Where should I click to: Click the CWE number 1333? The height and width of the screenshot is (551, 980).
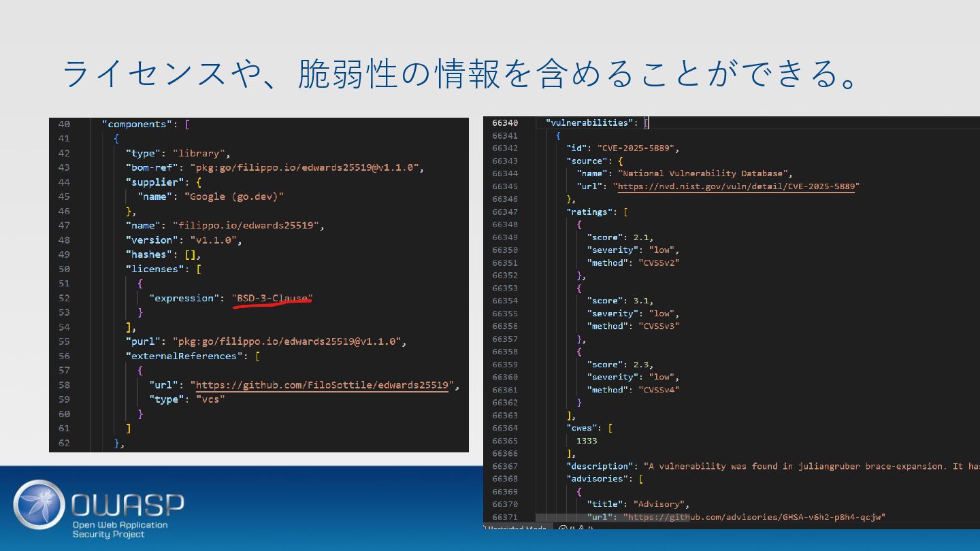point(587,441)
